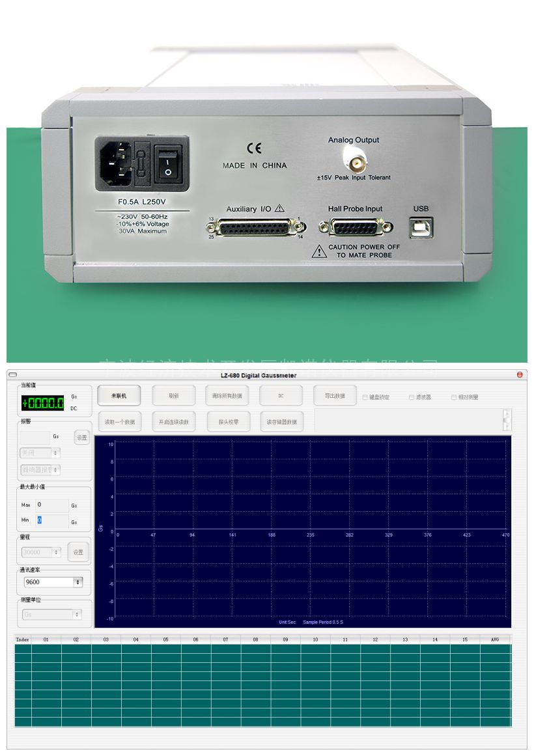
Task: Toggle the DC mode button
Action: (281, 396)
